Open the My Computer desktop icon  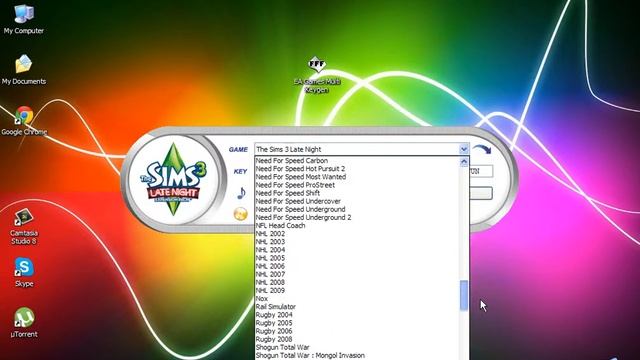[24, 19]
